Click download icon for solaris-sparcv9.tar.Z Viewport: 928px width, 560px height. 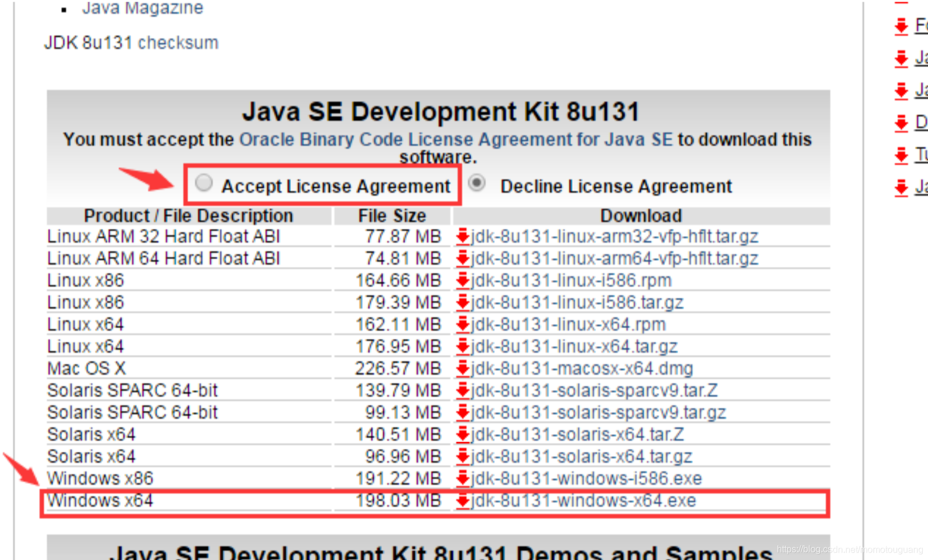coord(463,390)
